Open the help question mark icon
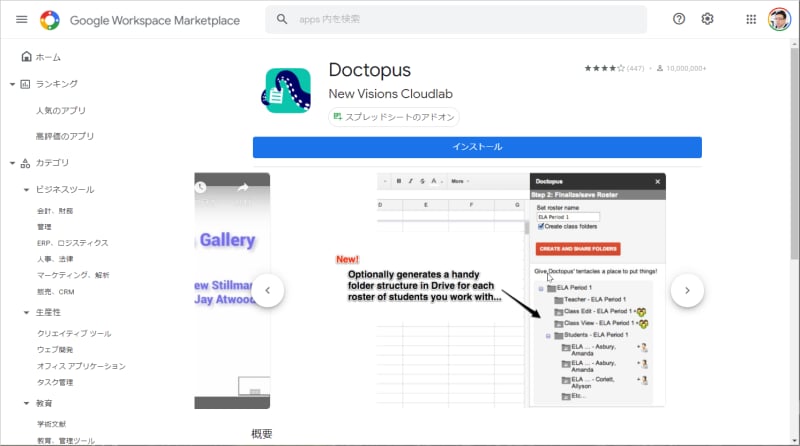This screenshot has width=800, height=446. (679, 19)
